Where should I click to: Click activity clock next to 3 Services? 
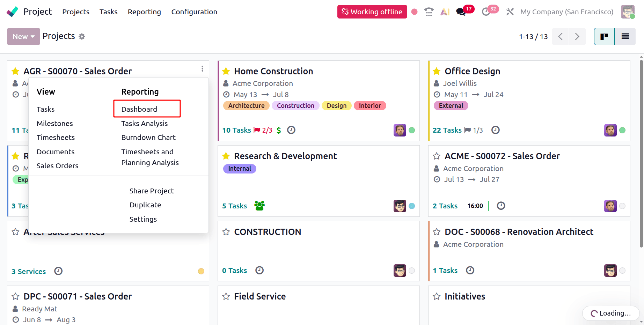click(x=58, y=271)
